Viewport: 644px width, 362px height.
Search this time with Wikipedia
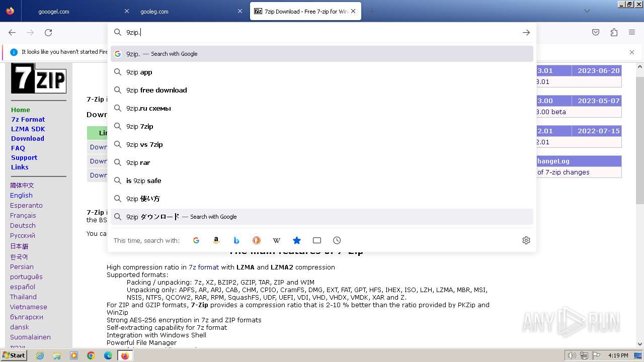(x=277, y=240)
